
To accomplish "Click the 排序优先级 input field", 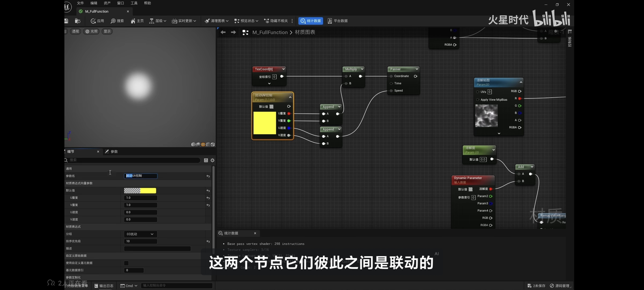I will click(x=140, y=241).
